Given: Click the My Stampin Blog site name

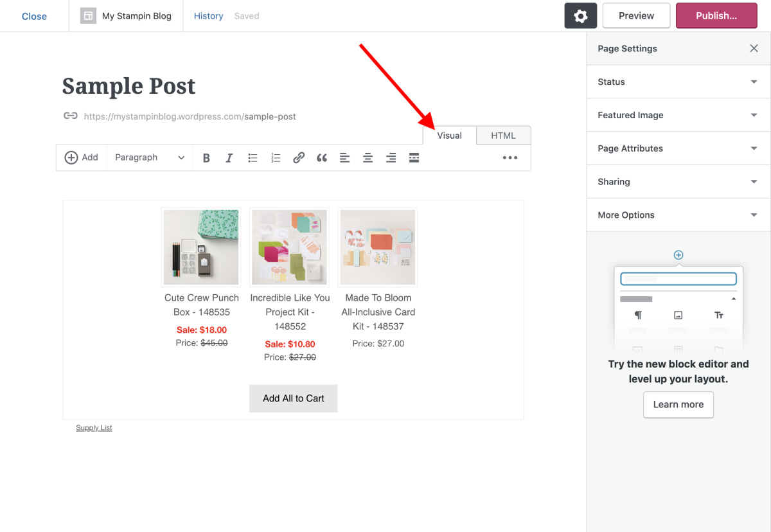Looking at the screenshot, I should coord(137,16).
